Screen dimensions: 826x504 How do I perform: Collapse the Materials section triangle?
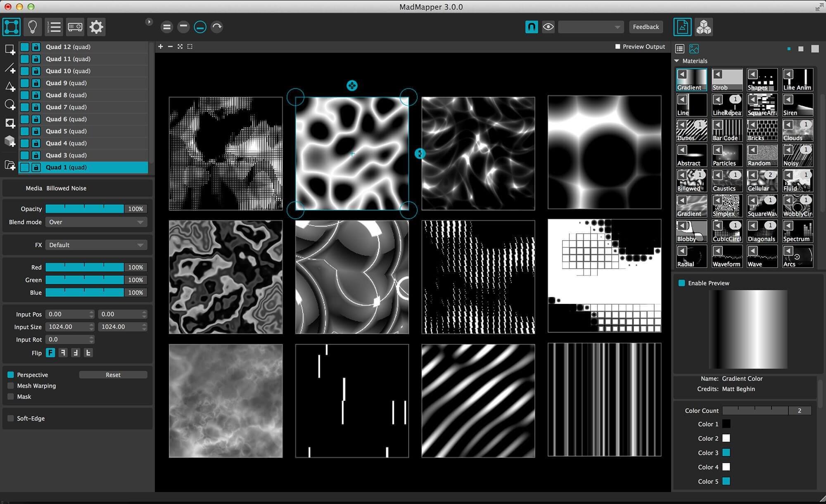[x=677, y=61]
